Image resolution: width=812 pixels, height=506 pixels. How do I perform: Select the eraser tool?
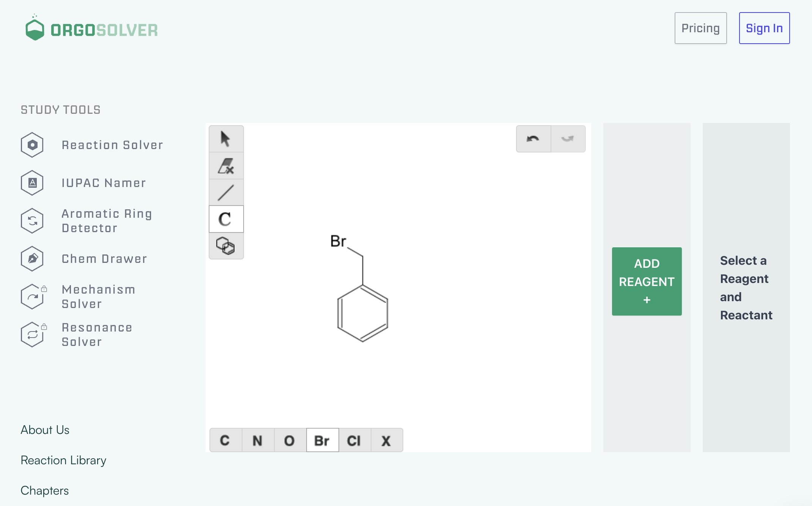226,166
